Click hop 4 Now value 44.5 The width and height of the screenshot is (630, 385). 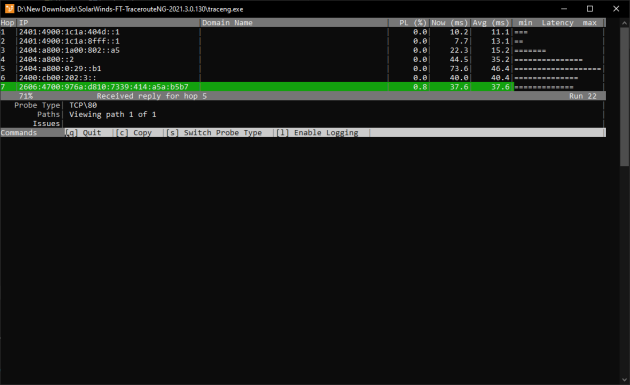coord(459,59)
